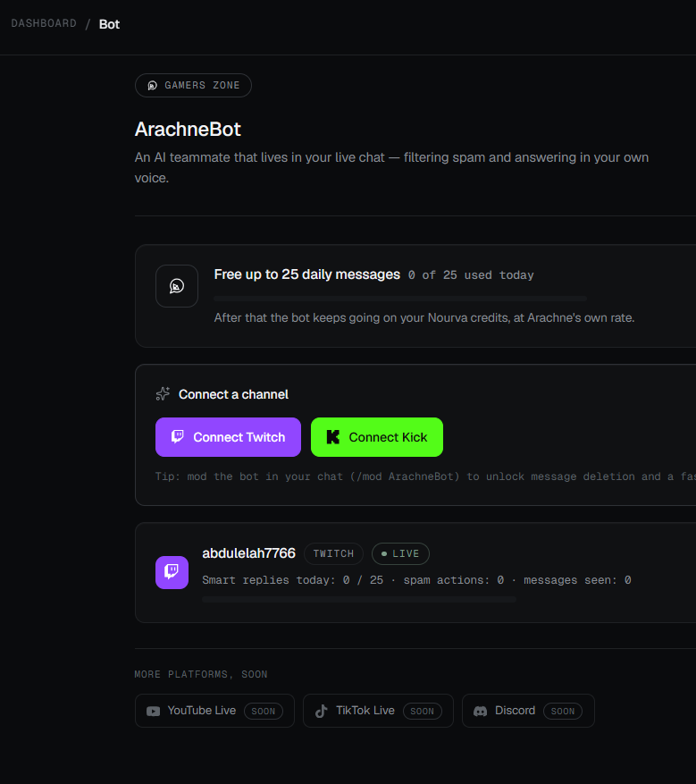Click the smart replies progress bar for abdulelah7766
This screenshot has height=784, width=696.
359,600
